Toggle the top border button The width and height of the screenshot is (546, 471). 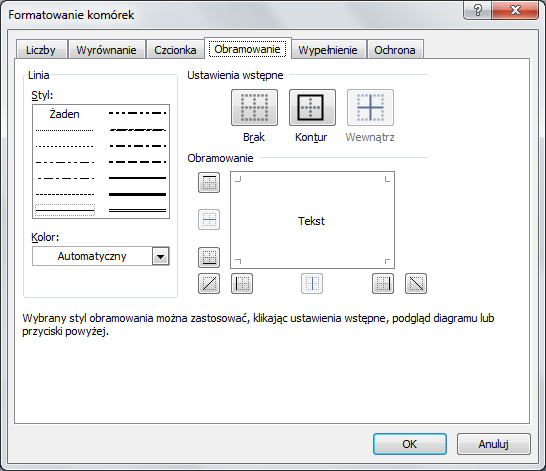coord(209,182)
